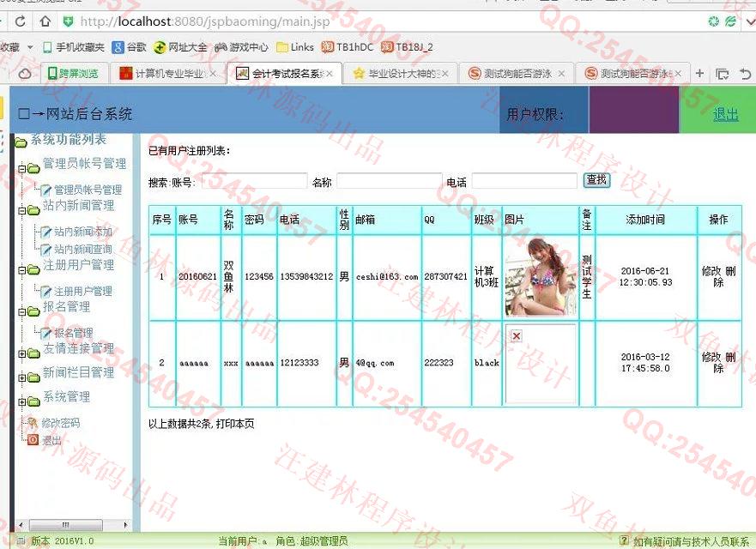Focus the 名称 search input field
Viewport: 756px width, 549px height.
pyautogui.click(x=389, y=181)
